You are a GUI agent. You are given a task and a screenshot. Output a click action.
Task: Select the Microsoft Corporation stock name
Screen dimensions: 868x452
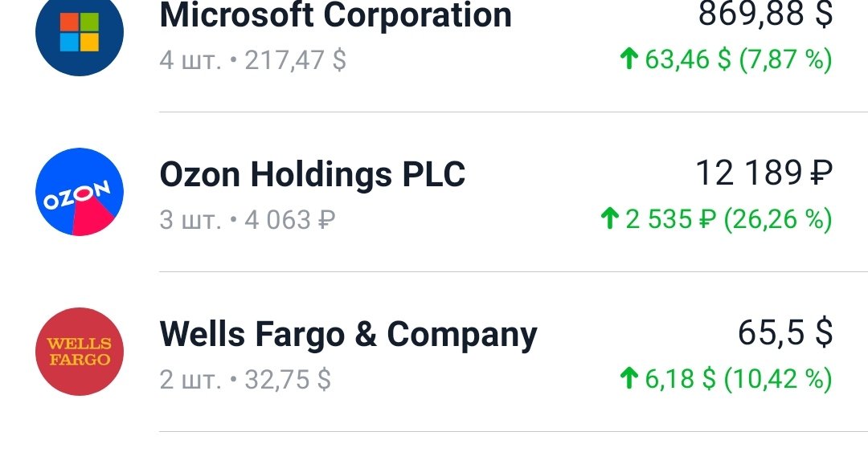(335, 15)
